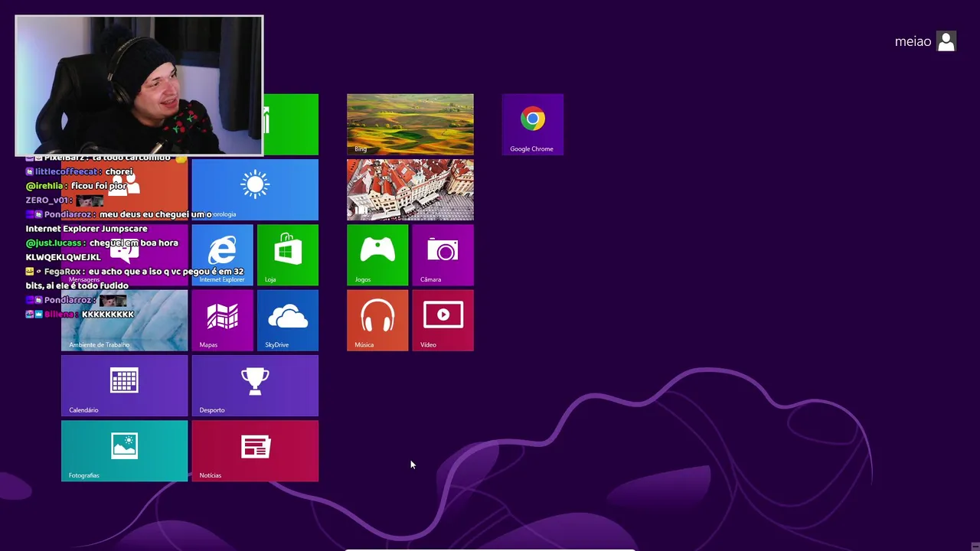Open the Notícias news tile

coord(255,451)
